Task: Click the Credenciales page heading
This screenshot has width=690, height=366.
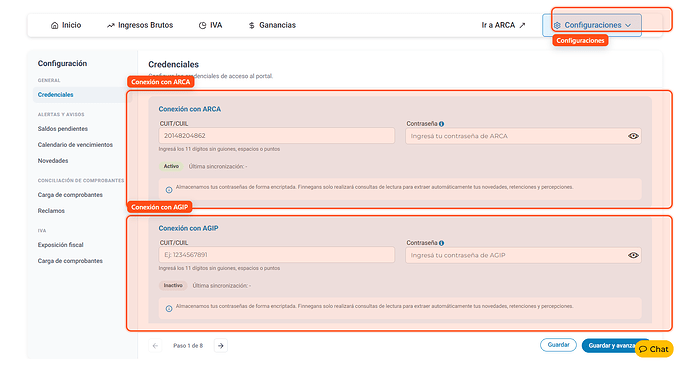Action: point(173,65)
